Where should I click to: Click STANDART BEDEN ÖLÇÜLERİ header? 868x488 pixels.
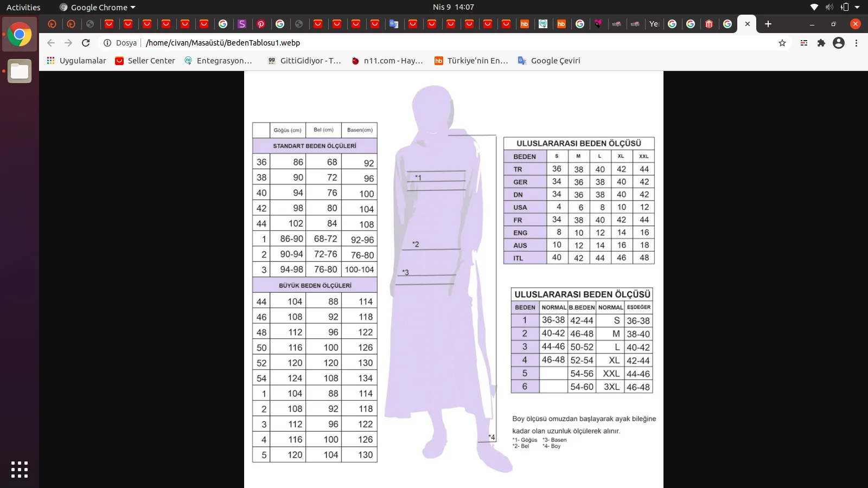click(x=315, y=146)
